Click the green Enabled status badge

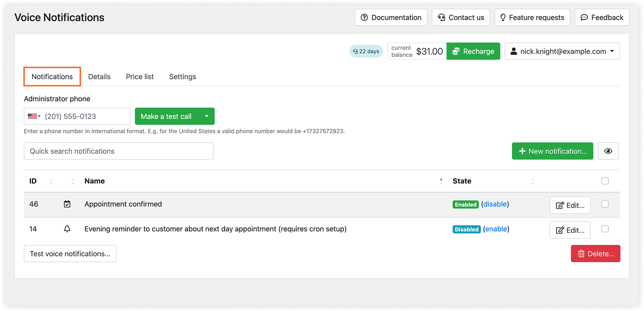point(466,205)
